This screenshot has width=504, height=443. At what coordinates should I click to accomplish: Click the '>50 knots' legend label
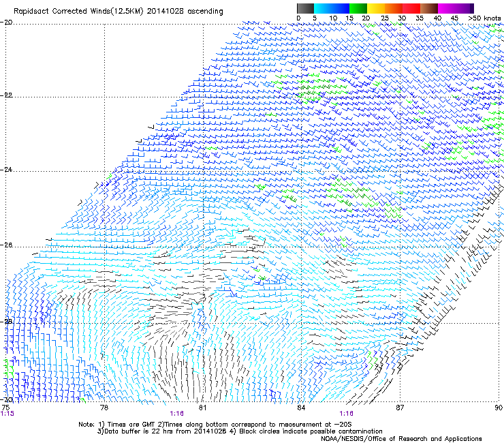pos(484,18)
